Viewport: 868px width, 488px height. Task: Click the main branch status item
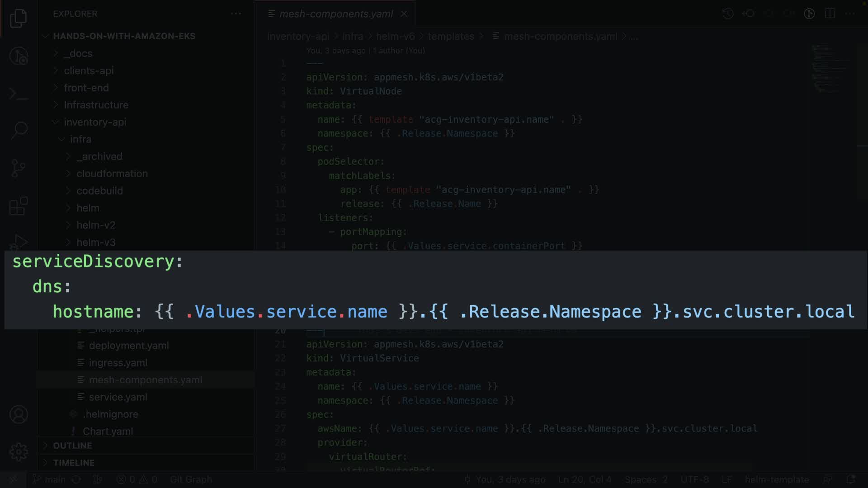pyautogui.click(x=50, y=479)
